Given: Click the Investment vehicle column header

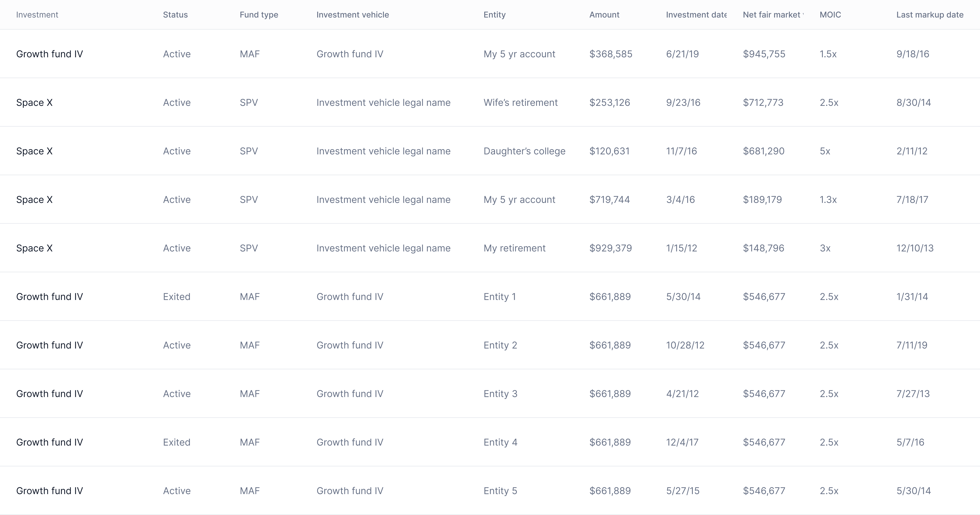Looking at the screenshot, I should 352,15.
